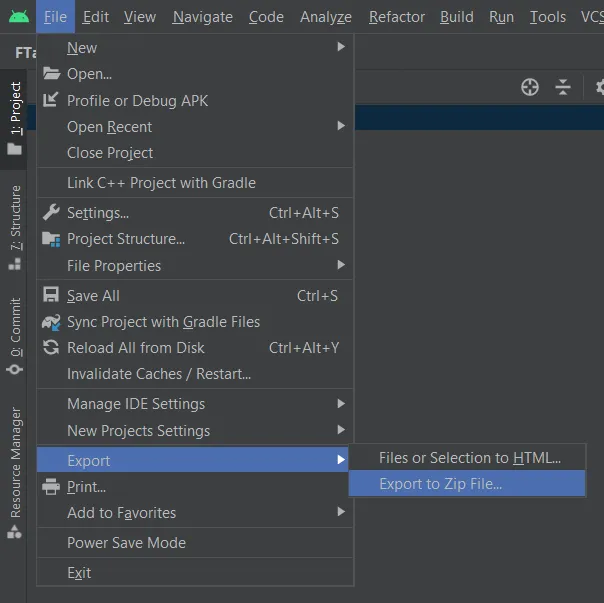Screen dimensions: 604x603
Task: Select Link C++ Project with Gradle
Action: (195, 183)
